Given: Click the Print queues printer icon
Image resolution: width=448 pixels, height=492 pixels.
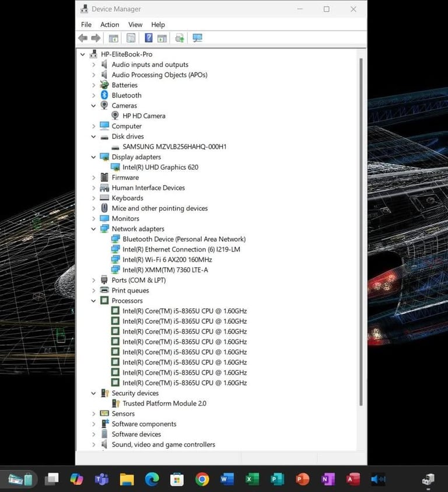Looking at the screenshot, I should click(x=104, y=290).
